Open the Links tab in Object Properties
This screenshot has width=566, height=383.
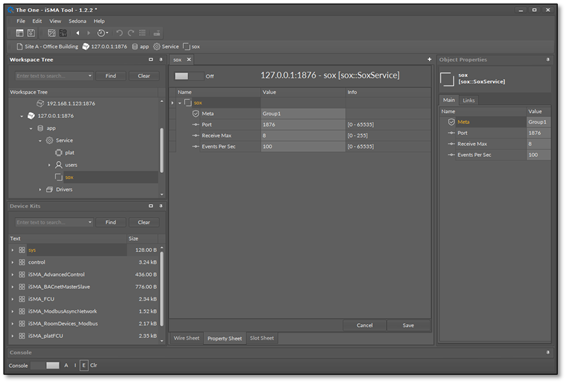pyautogui.click(x=469, y=100)
